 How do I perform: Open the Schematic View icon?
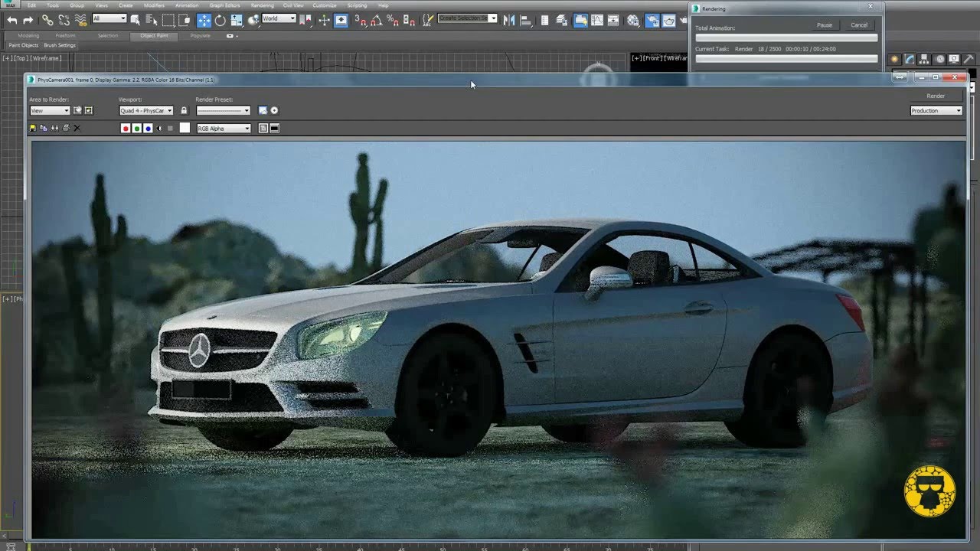click(614, 20)
